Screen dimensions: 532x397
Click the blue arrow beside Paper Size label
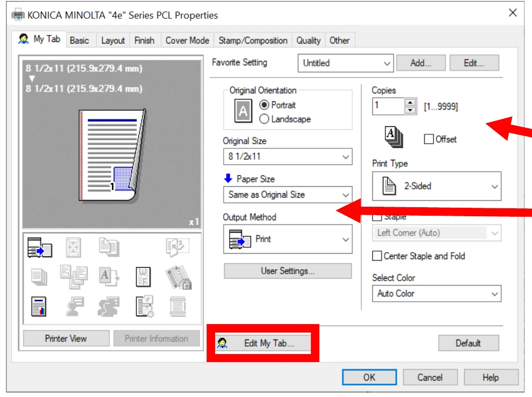point(228,178)
